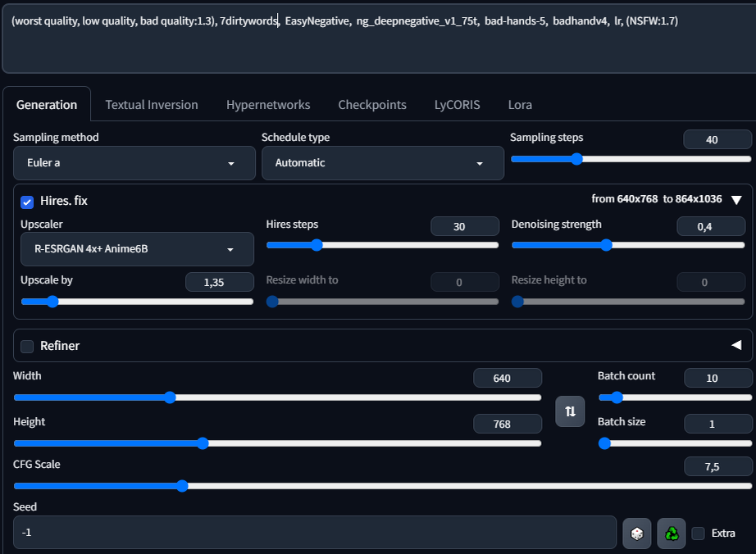Screen dimensions: 756x554
Task: Enable the Refiner checkbox
Action: click(x=27, y=347)
